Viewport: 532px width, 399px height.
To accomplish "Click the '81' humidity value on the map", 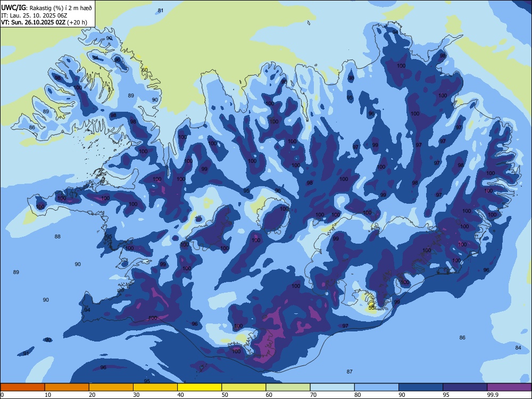I will coord(161,11).
